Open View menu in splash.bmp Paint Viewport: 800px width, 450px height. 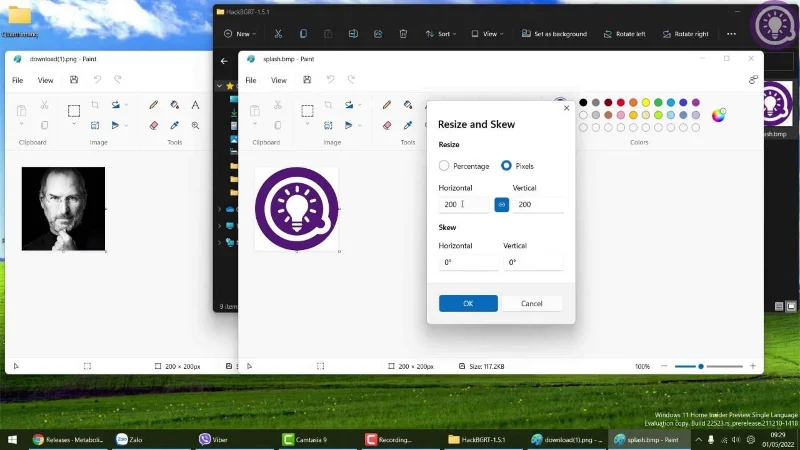[279, 80]
